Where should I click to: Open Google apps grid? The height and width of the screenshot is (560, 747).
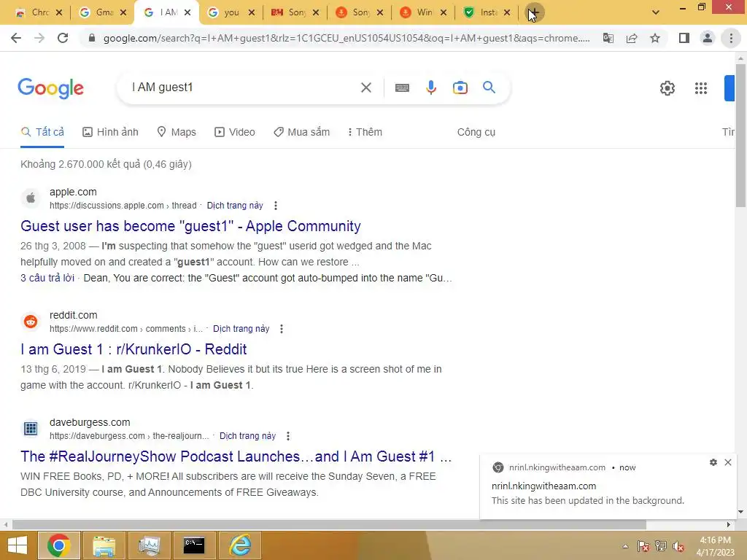(x=701, y=88)
